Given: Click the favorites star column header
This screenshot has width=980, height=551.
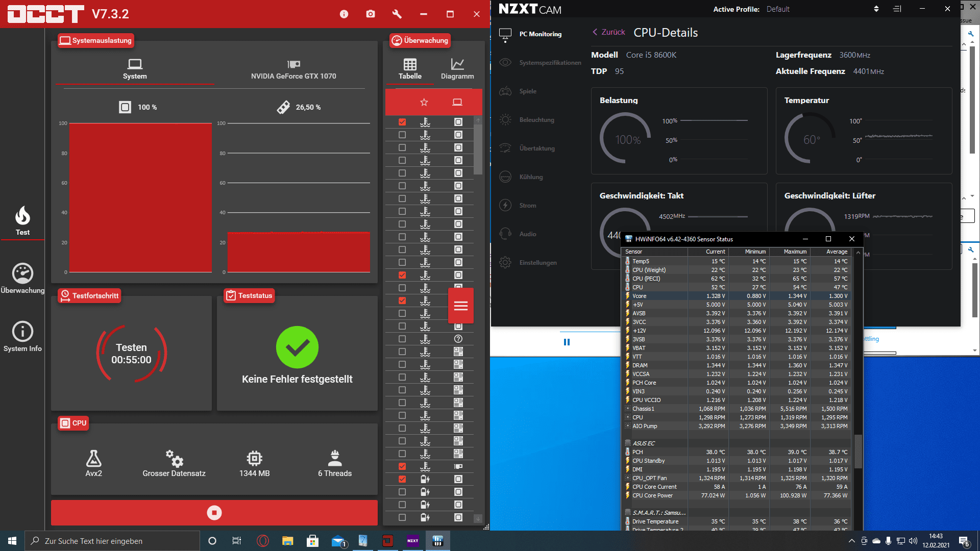Looking at the screenshot, I should point(424,102).
